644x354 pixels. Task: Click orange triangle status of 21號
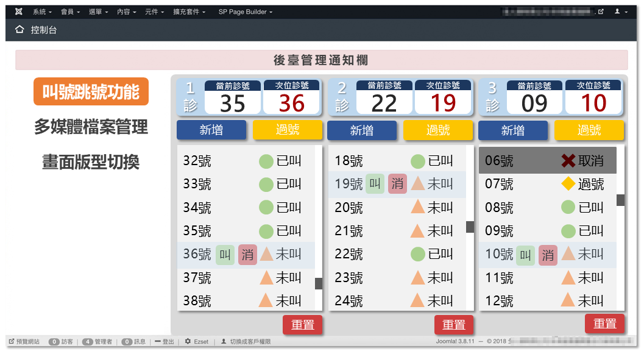pos(417,231)
